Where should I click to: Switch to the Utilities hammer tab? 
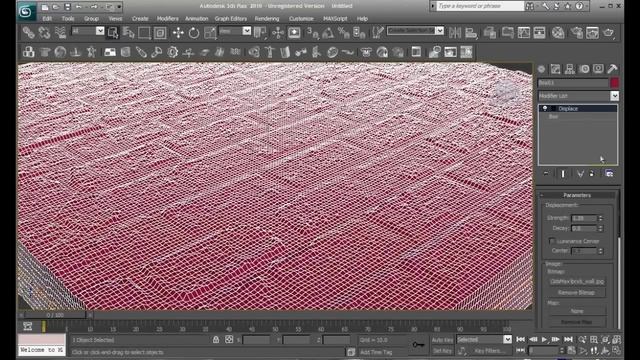pyautogui.click(x=612, y=69)
